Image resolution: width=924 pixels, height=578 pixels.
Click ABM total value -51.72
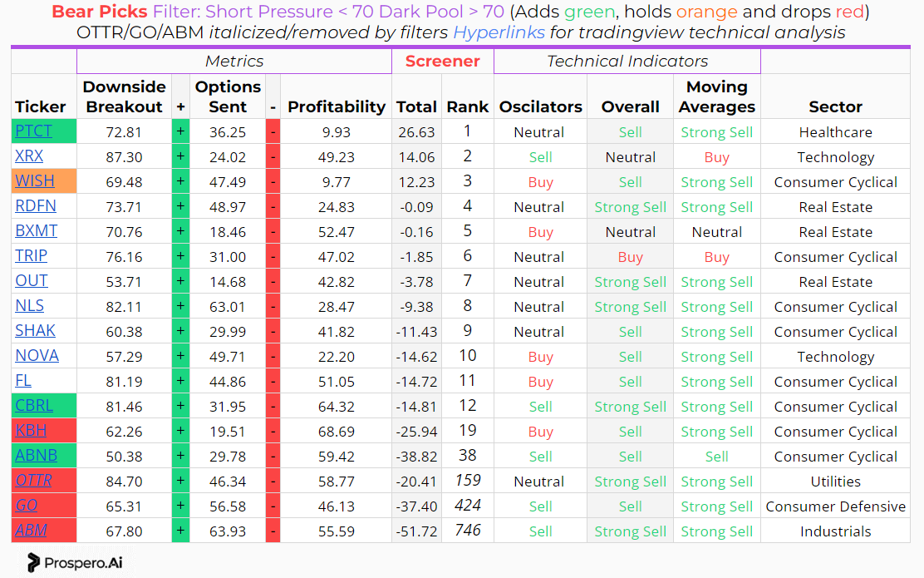tap(416, 531)
